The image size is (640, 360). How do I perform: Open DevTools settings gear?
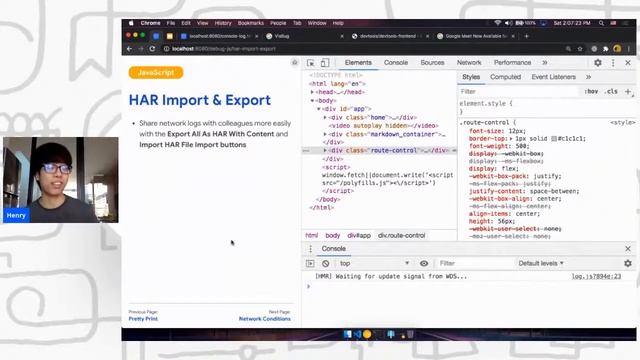pos(598,63)
